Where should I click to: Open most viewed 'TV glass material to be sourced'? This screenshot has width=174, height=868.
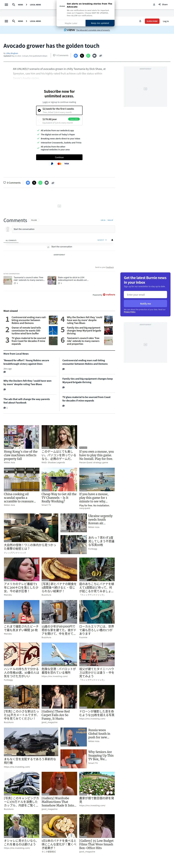coord(29,341)
